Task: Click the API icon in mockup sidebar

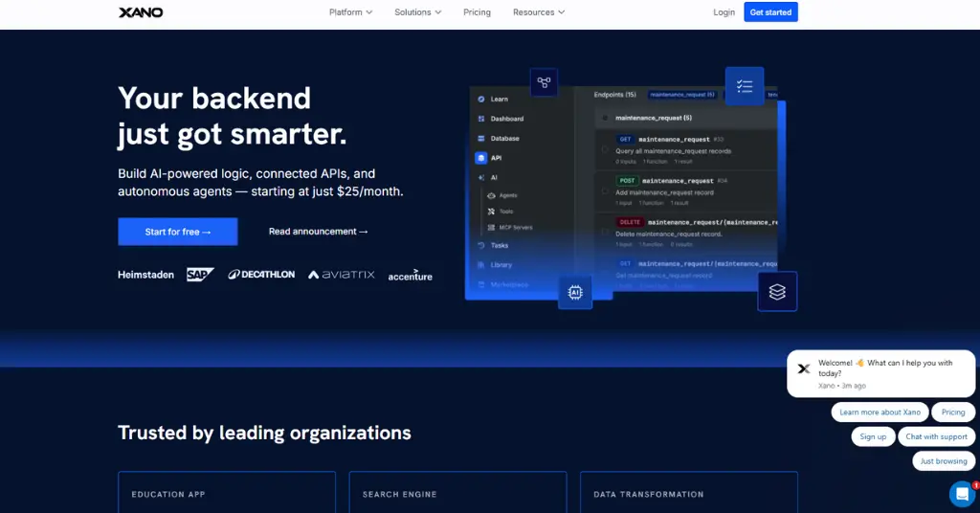Action: (x=480, y=158)
